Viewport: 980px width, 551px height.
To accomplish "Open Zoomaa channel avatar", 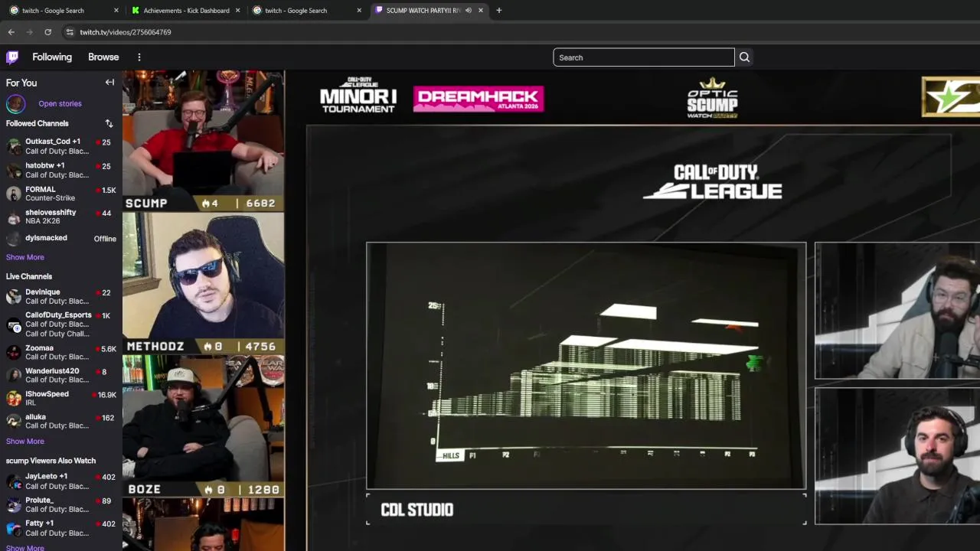I will 14,352.
